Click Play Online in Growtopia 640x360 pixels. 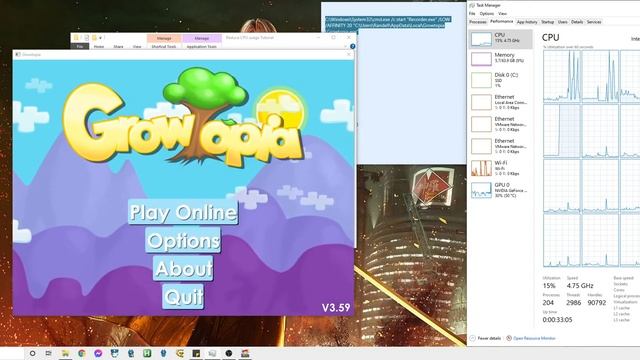point(182,212)
